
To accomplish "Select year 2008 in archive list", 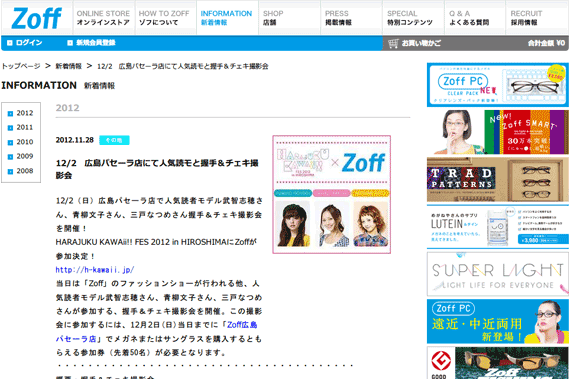I will [25, 171].
